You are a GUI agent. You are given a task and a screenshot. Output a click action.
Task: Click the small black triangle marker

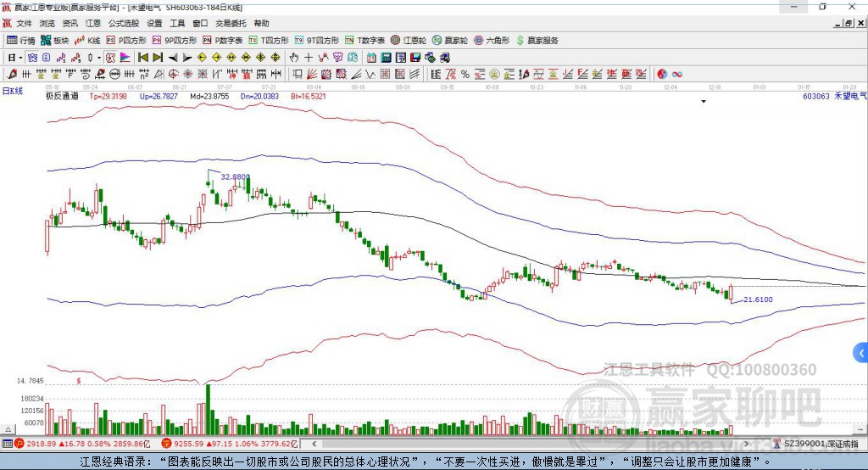704,102
